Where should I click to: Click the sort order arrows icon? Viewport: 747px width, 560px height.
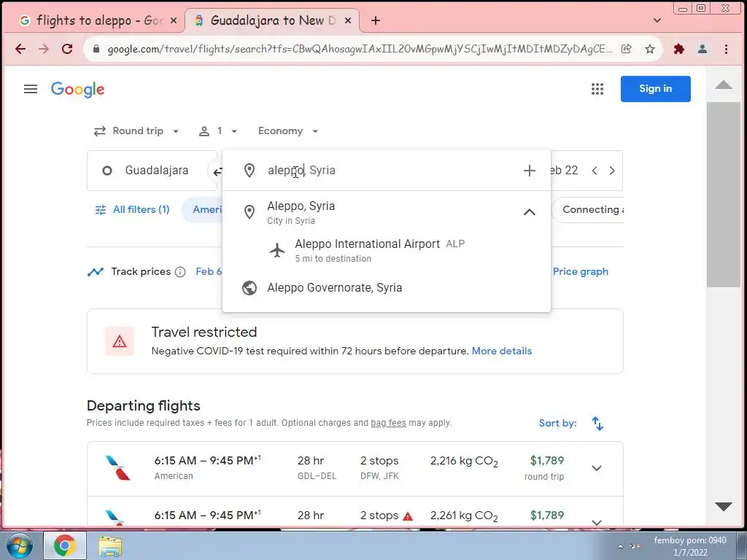point(597,424)
